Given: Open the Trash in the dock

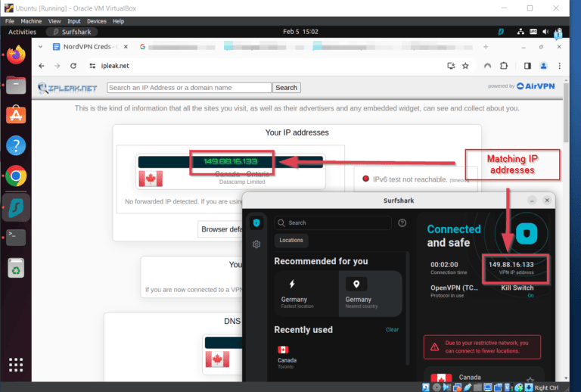Looking at the screenshot, I should point(16,268).
